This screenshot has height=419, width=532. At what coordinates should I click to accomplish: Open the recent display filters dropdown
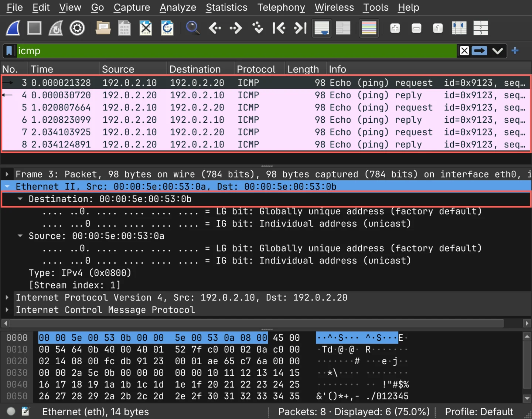click(x=498, y=51)
